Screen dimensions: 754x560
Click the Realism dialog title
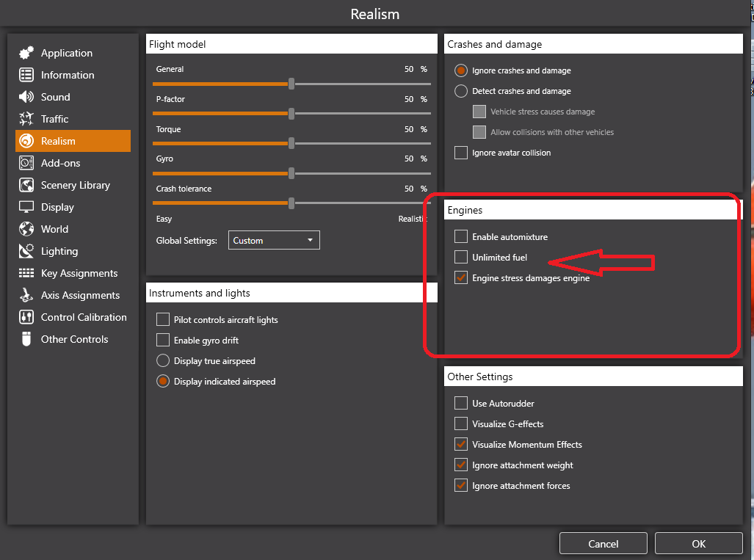(x=375, y=14)
